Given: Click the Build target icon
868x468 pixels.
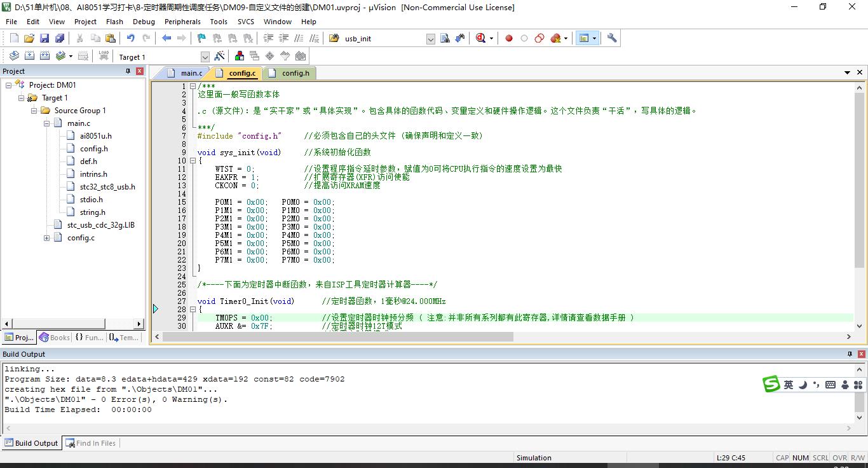Looking at the screenshot, I should tap(29, 56).
